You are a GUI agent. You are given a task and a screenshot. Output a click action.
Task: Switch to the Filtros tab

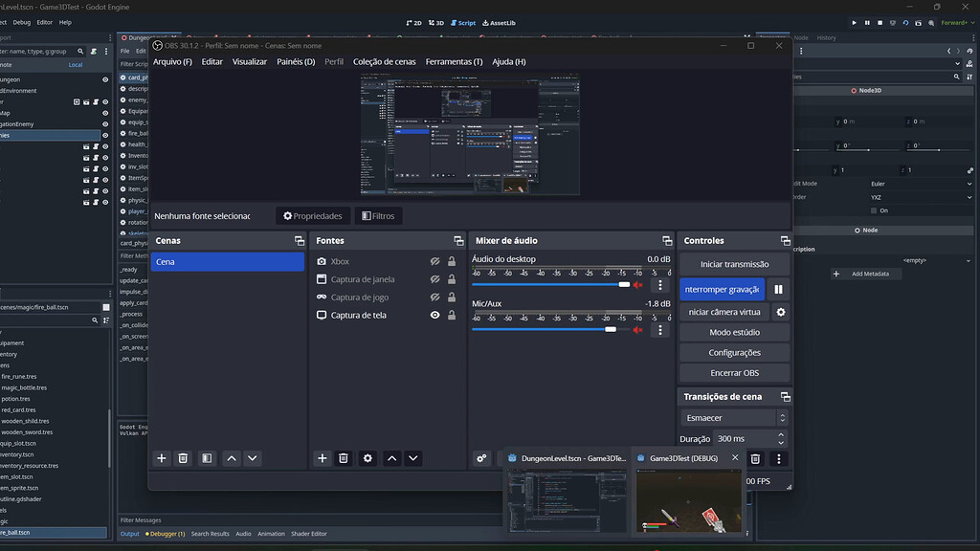[x=379, y=215]
